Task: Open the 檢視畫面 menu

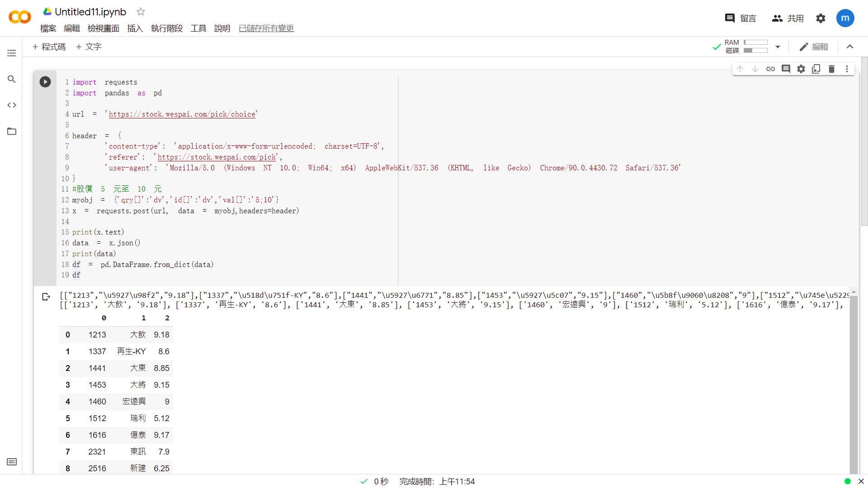Action: (x=104, y=28)
